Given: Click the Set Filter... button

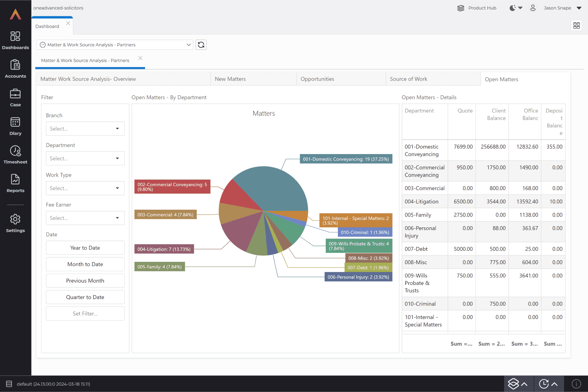Looking at the screenshot, I should (85, 314).
